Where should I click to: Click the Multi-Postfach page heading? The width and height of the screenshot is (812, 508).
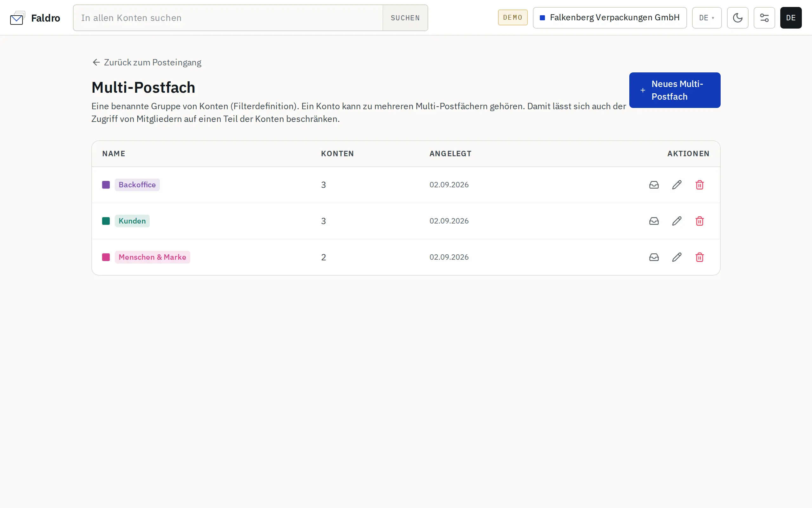(x=143, y=87)
